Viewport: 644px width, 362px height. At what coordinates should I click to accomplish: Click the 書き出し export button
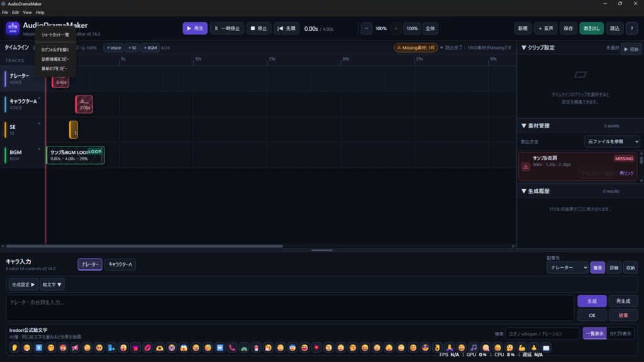point(591,28)
